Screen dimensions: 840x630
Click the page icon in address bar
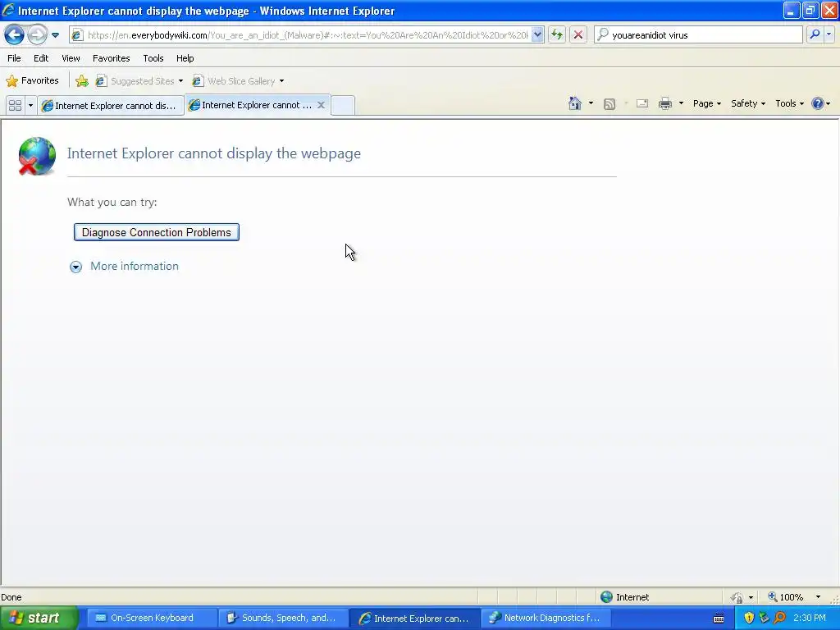(77, 35)
